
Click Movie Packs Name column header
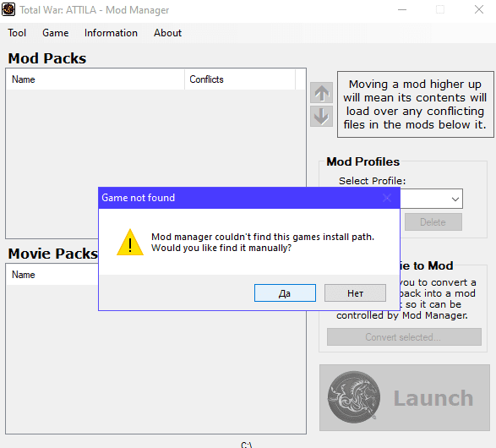[52, 275]
